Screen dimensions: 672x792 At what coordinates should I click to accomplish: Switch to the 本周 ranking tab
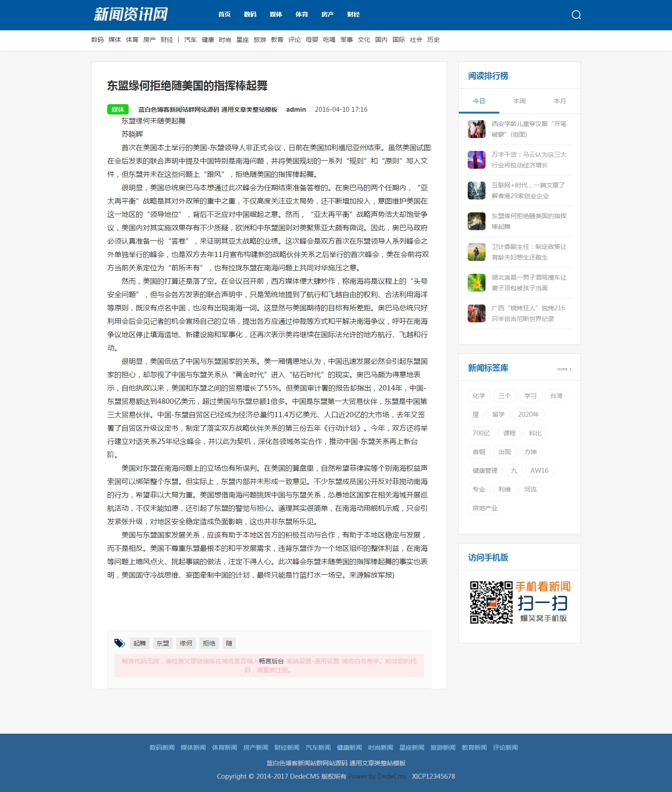pos(519,101)
